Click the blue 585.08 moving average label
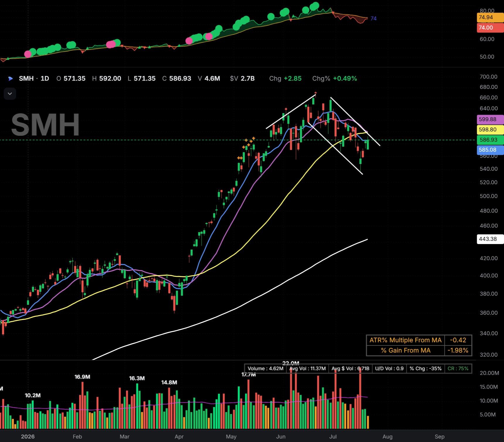Image resolution: width=504 pixels, height=442 pixels. click(491, 150)
